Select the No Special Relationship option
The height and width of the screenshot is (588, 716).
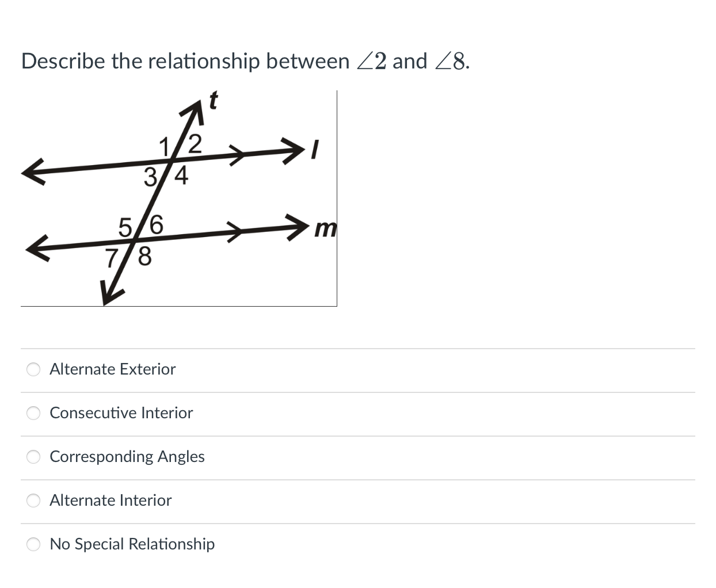coord(33,544)
